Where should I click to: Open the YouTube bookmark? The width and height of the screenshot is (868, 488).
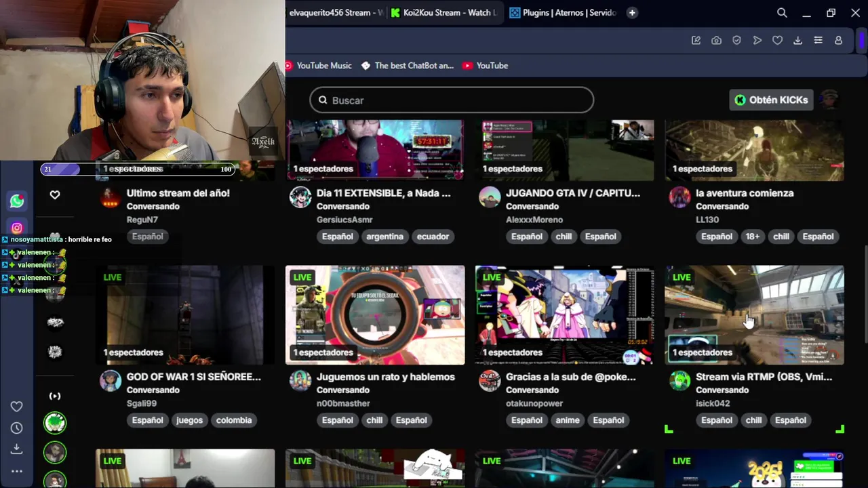(485, 66)
